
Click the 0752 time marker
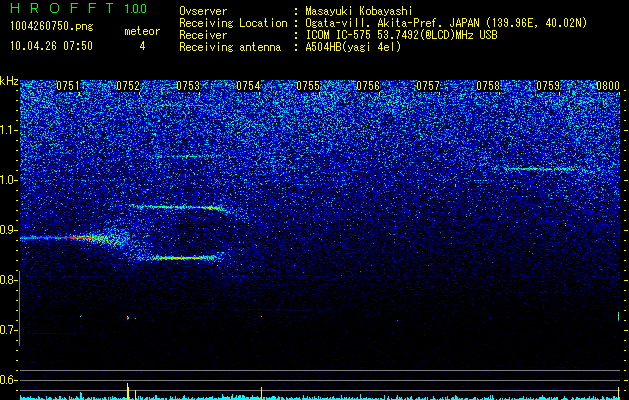[128, 86]
